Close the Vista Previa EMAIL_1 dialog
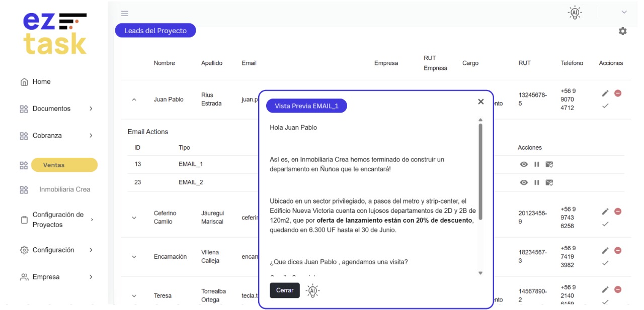Image resolution: width=644 pixels, height=310 pixels. pyautogui.click(x=480, y=101)
